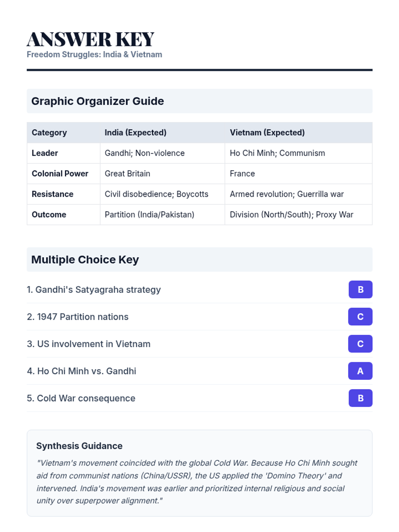Click the Category column header

point(49,133)
